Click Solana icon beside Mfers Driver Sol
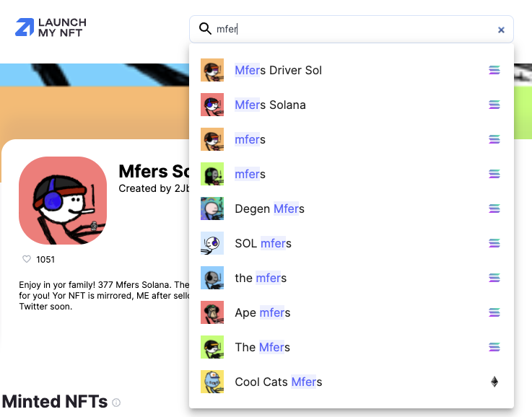Viewport: 532px width, 417px height. pyautogui.click(x=494, y=70)
